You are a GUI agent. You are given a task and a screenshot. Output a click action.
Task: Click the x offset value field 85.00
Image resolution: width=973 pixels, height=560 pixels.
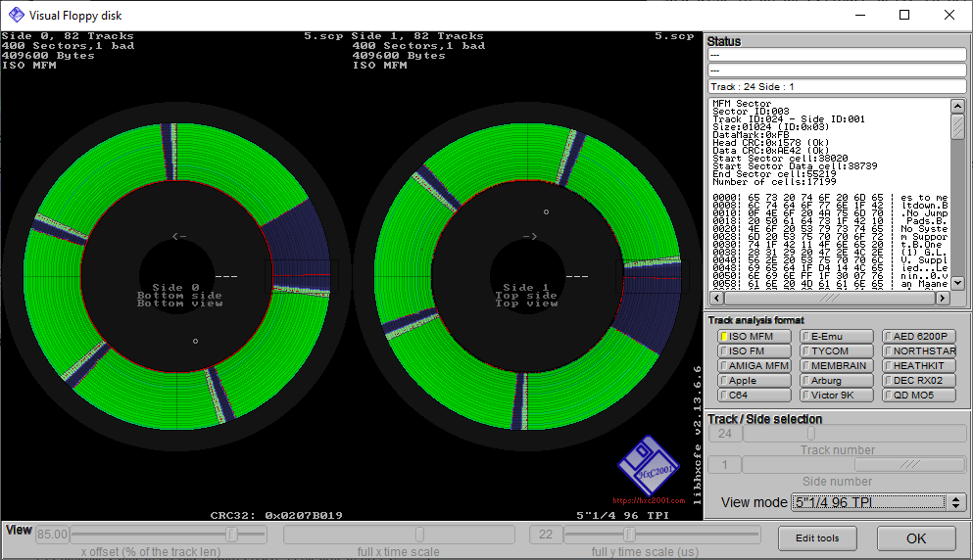52,534
